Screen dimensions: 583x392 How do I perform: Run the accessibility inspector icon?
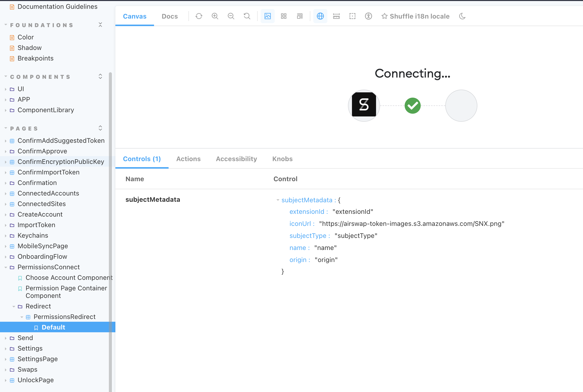point(369,16)
